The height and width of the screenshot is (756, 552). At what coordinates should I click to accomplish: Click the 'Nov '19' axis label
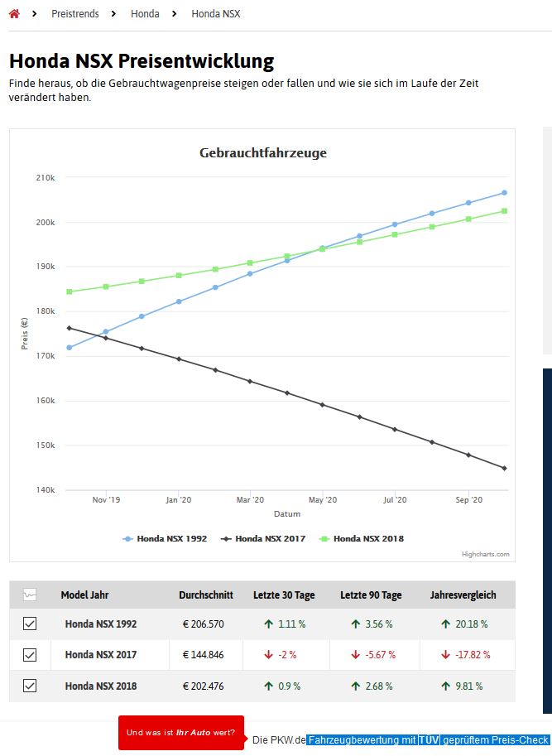pyautogui.click(x=106, y=500)
